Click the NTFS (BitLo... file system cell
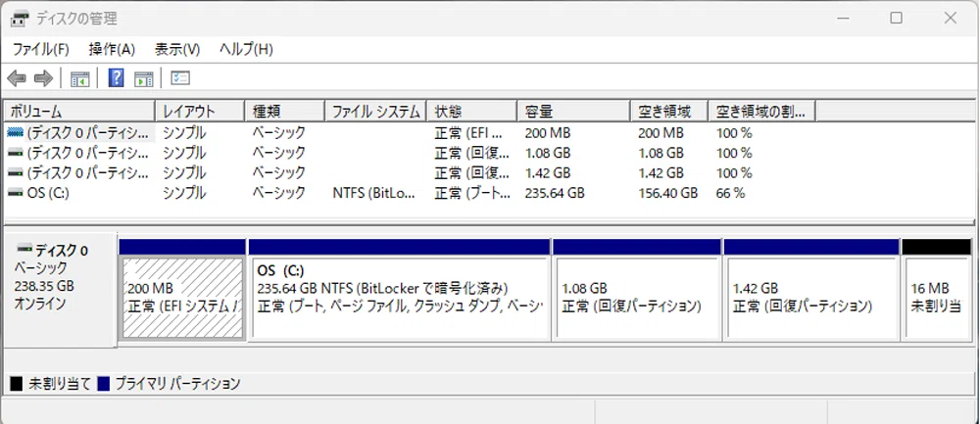 [373, 193]
